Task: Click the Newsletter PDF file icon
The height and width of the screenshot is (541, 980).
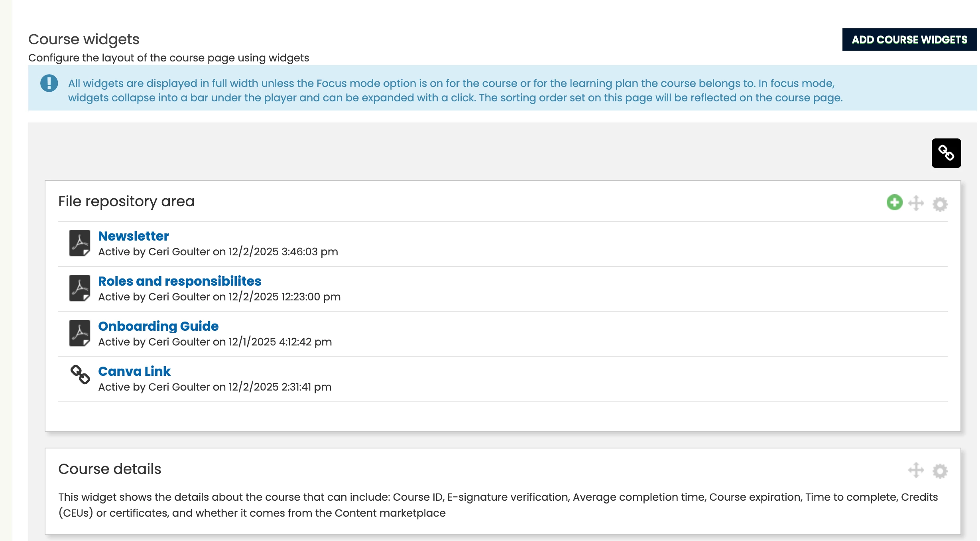Action: 80,243
